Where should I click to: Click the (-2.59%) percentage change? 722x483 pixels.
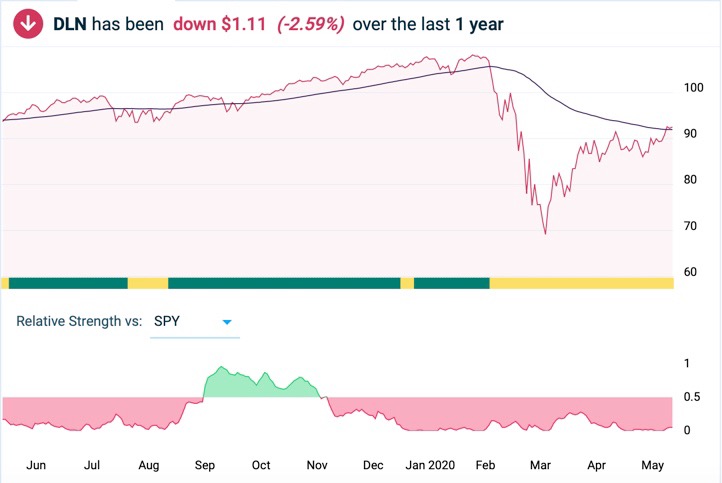pos(311,23)
